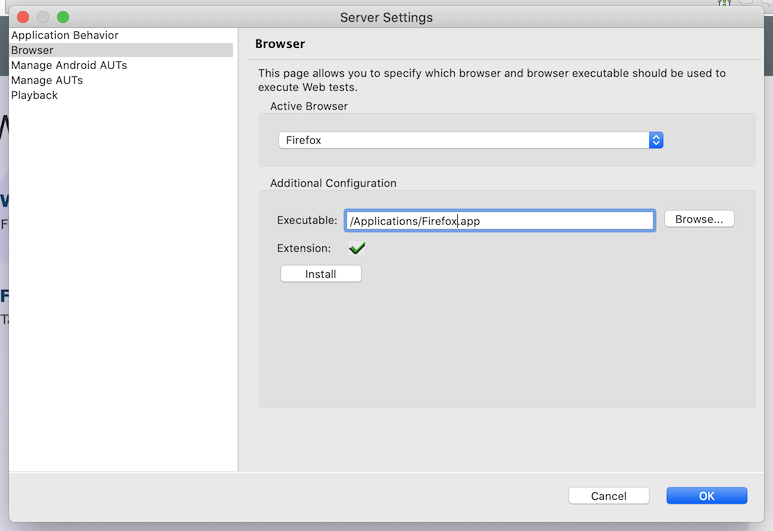This screenshot has height=531, width=773.
Task: Cancel the Server Settings dialog
Action: [x=608, y=496]
